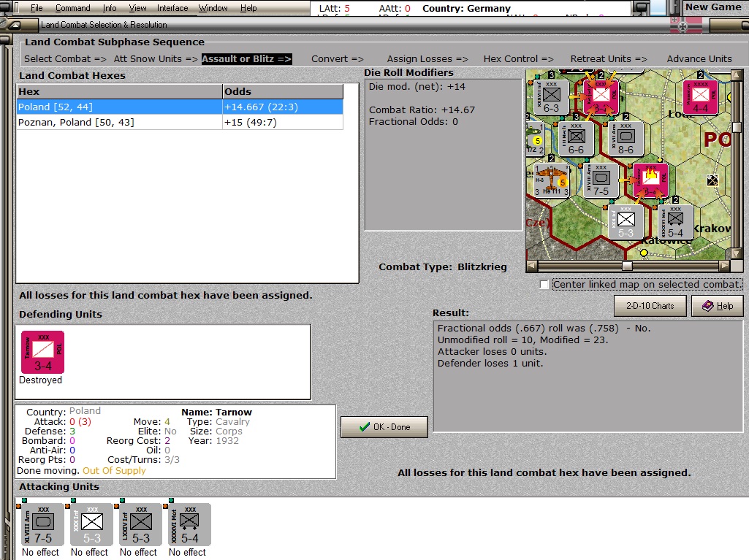
Task: Click the map scrollbar's right arrow
Action: tap(725, 266)
